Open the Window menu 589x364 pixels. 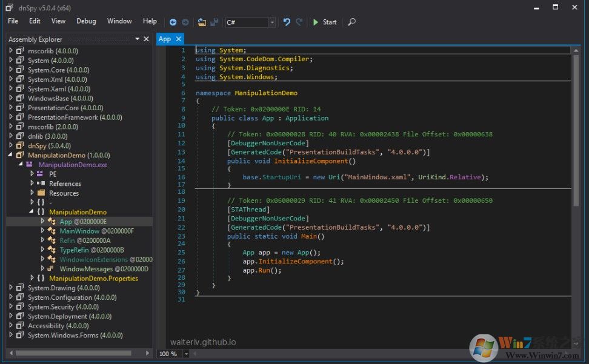119,21
